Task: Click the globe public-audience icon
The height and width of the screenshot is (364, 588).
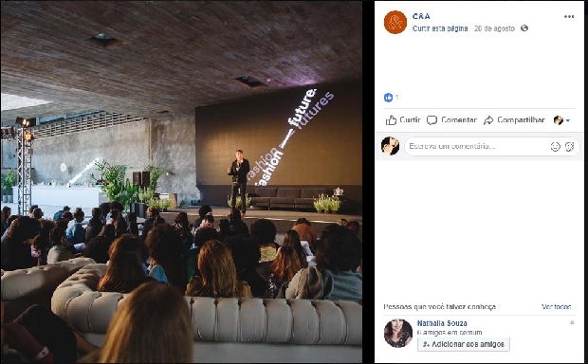Action: pos(524,28)
